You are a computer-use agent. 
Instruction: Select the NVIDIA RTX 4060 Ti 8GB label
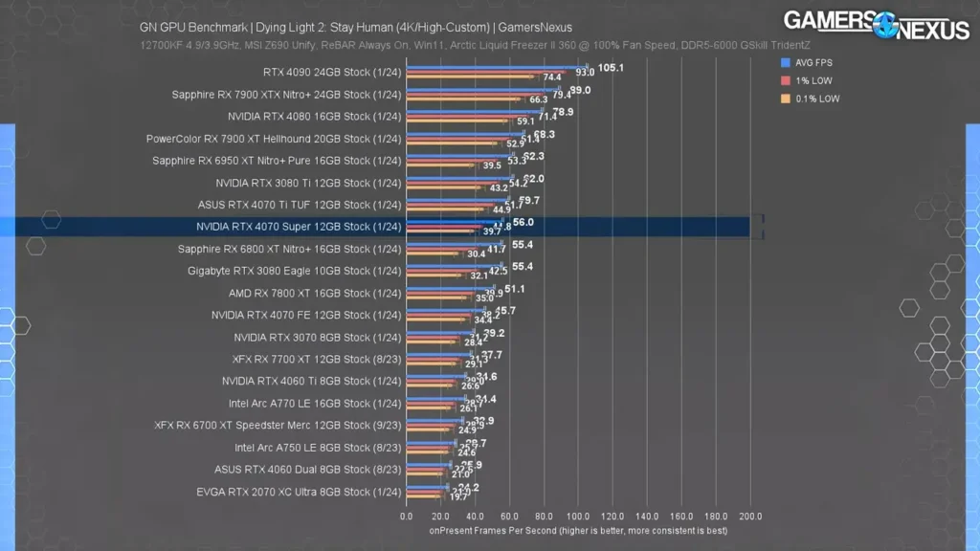pyautogui.click(x=311, y=381)
